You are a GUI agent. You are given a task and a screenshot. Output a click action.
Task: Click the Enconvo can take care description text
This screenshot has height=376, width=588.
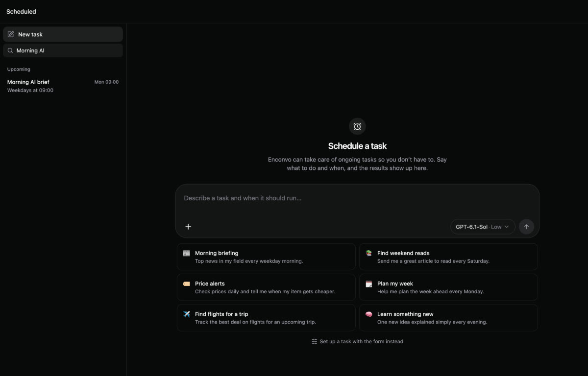click(x=357, y=164)
